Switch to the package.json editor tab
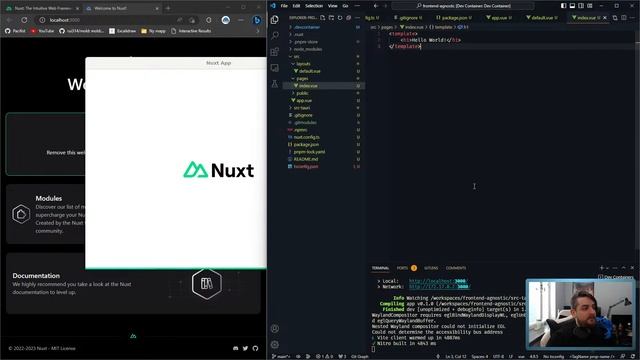This screenshot has width=640, height=360. tap(454, 18)
